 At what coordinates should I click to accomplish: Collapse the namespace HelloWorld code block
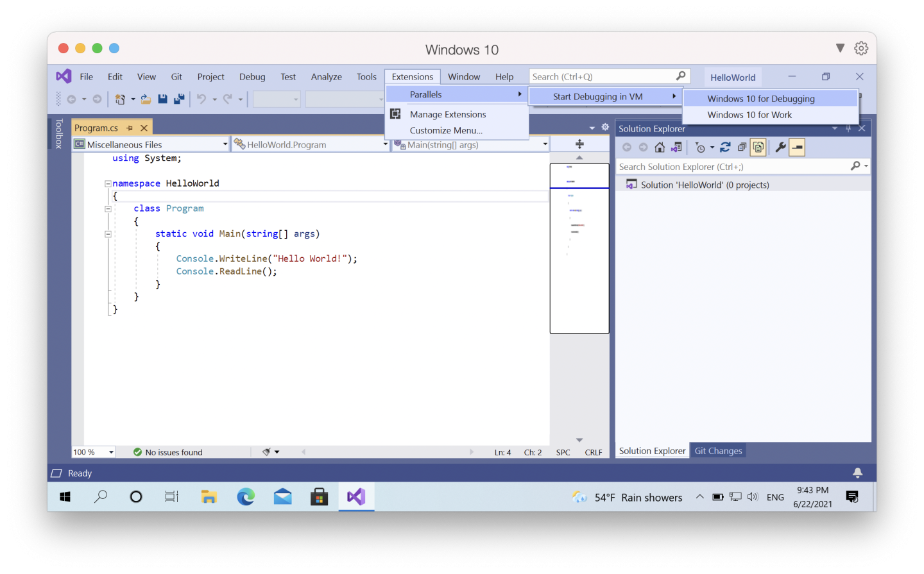(108, 183)
